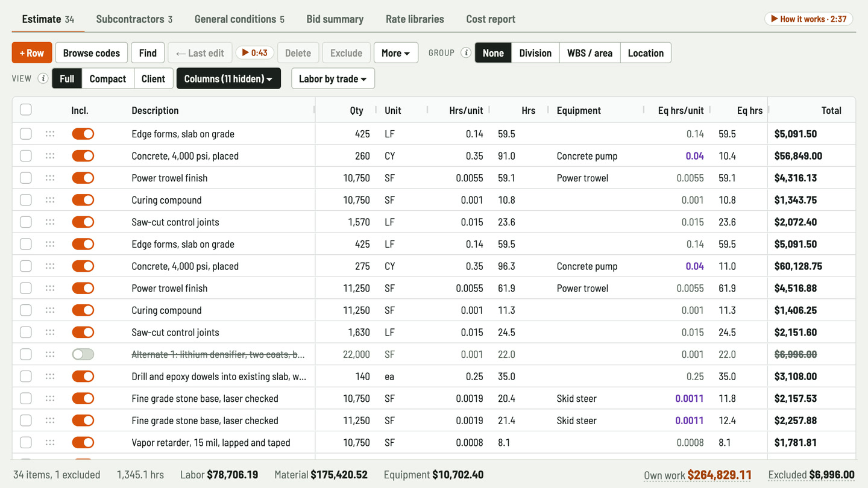This screenshot has width=868, height=488.
Task: Turn off Incl. toggle for Drill and epoxy dowels
Action: point(83,377)
